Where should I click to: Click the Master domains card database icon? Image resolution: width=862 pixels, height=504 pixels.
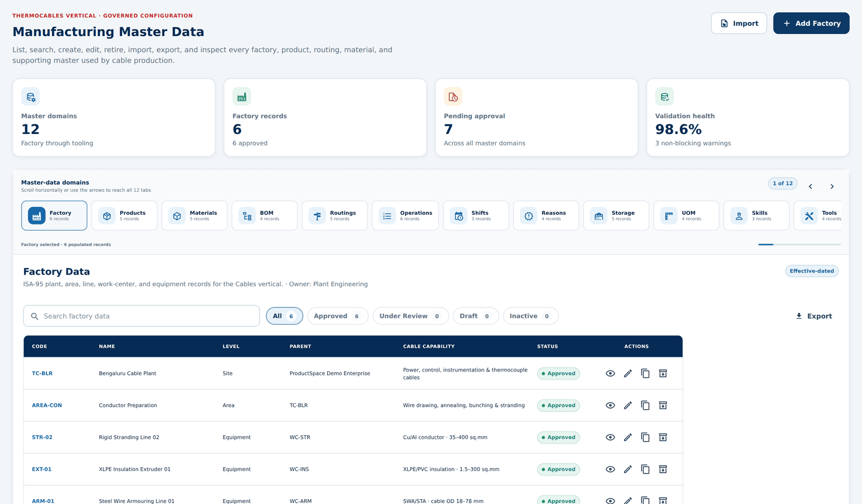coord(30,97)
